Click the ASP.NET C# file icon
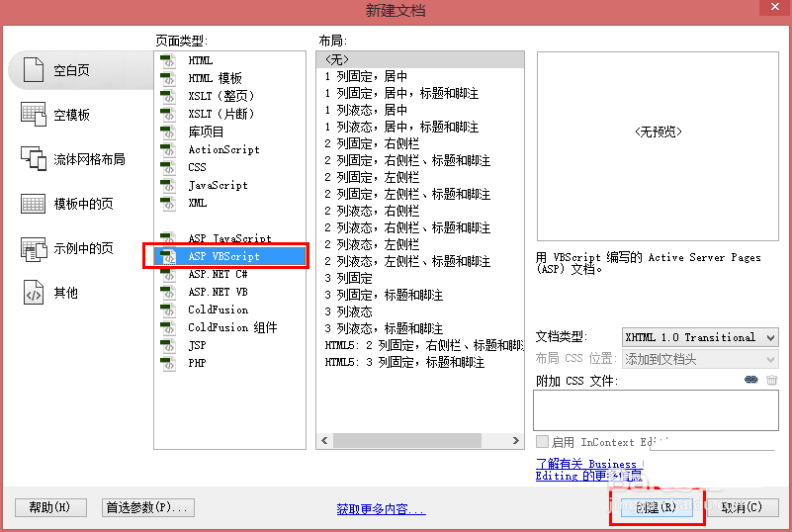This screenshot has height=532, width=792. coord(168,274)
